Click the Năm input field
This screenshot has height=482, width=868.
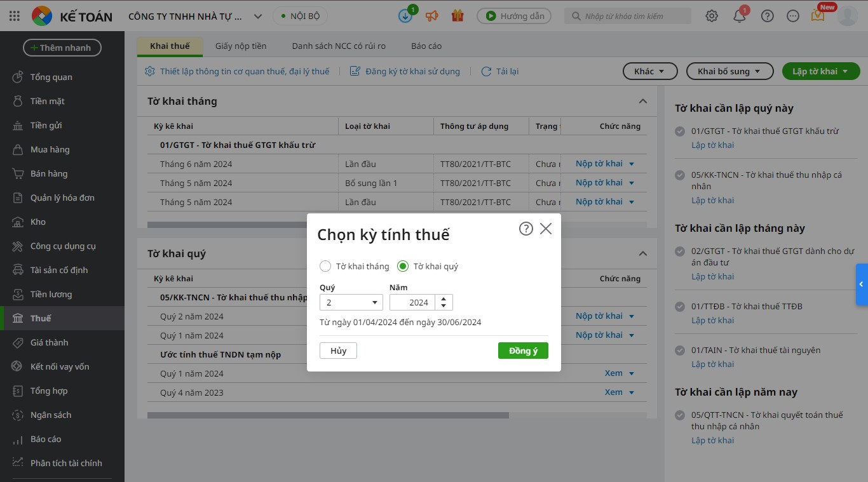(x=413, y=302)
